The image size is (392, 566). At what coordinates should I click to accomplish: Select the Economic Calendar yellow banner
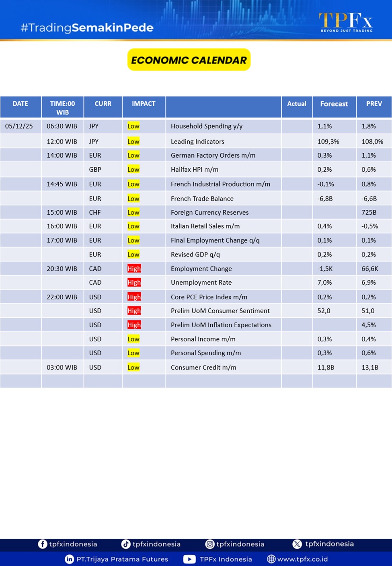[x=189, y=60]
